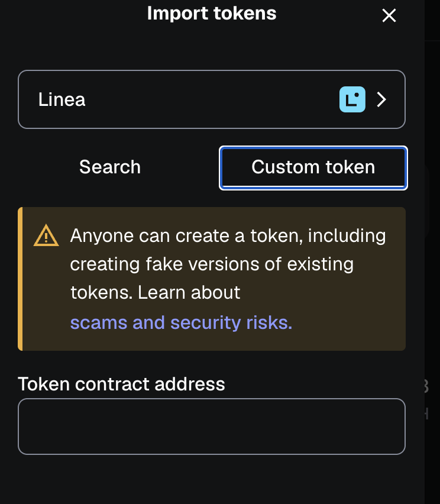This screenshot has width=440, height=504.
Task: Click the dimmed backdrop right of the dialog
Action: (x=432, y=296)
